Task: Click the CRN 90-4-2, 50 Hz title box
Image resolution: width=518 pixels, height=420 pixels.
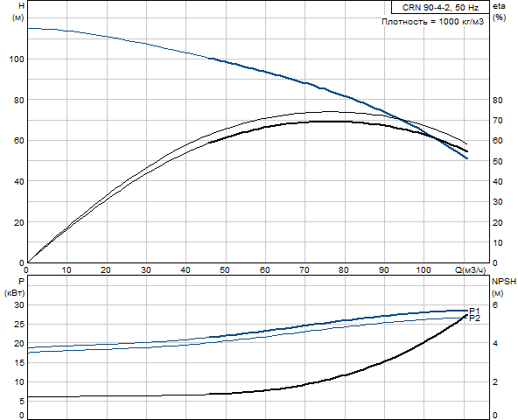Action: coord(440,7)
